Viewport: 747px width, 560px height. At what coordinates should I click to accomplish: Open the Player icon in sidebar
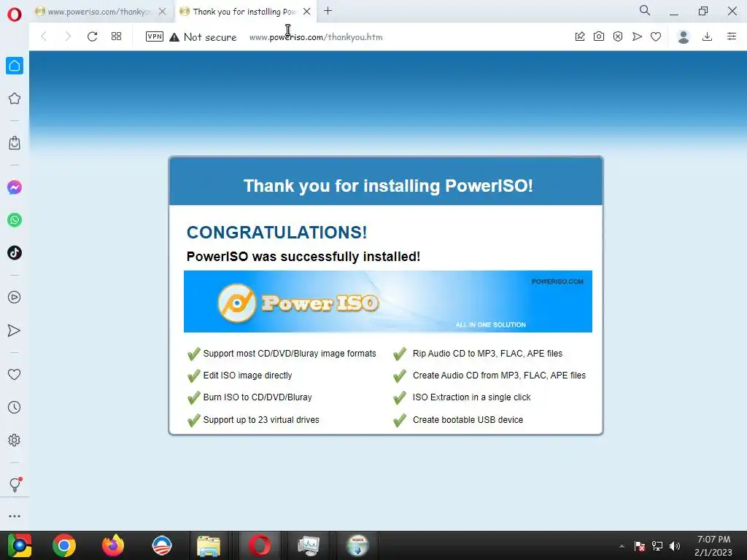15,297
